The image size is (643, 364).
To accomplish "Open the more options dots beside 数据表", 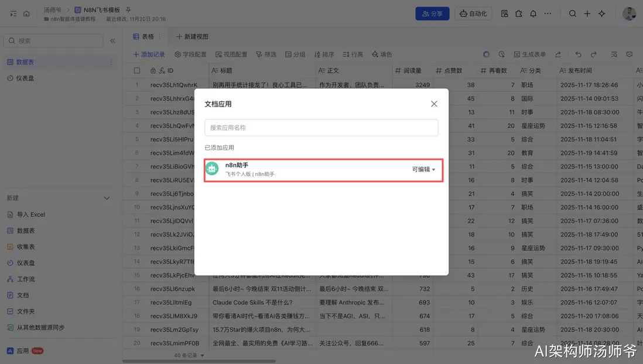I will (111, 62).
